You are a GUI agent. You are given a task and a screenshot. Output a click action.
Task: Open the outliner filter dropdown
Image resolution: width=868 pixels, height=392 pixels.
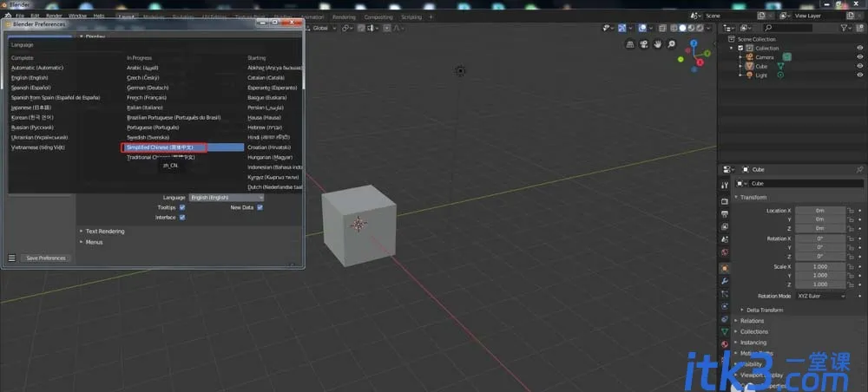point(846,28)
